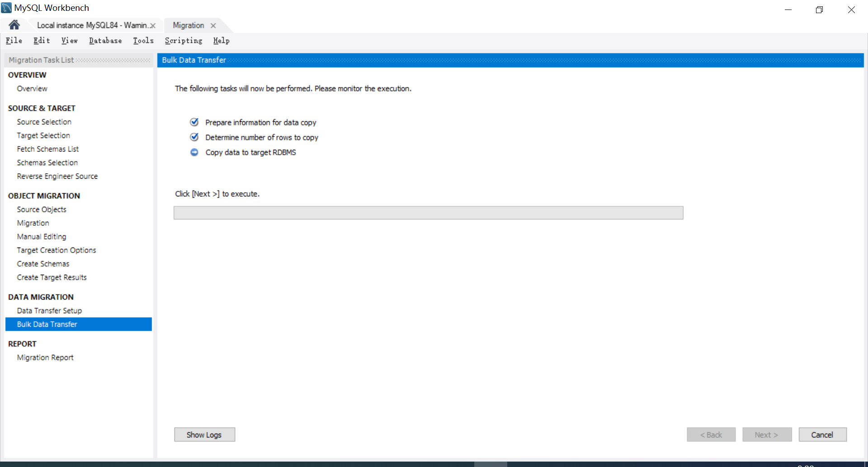
Task: Select Source Objects step
Action: click(x=42, y=210)
